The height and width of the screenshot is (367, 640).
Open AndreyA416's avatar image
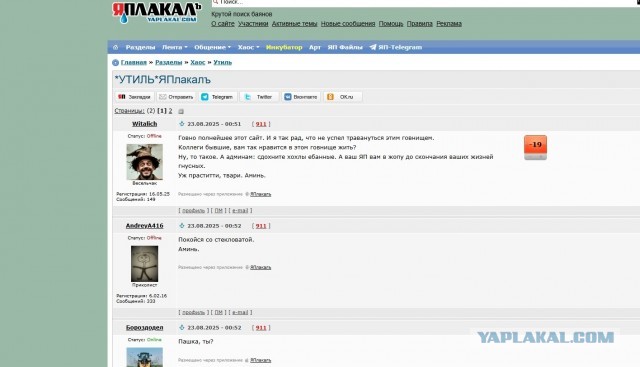(x=144, y=264)
